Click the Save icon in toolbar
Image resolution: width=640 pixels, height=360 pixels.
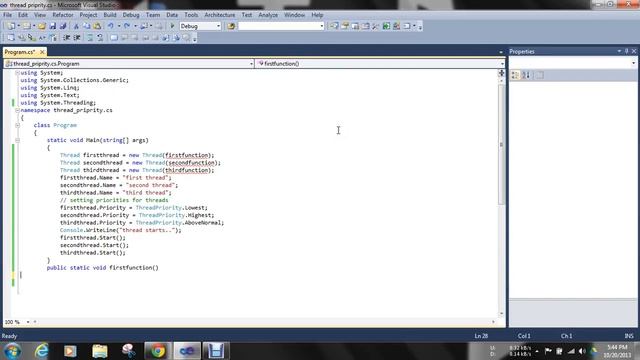53,26
